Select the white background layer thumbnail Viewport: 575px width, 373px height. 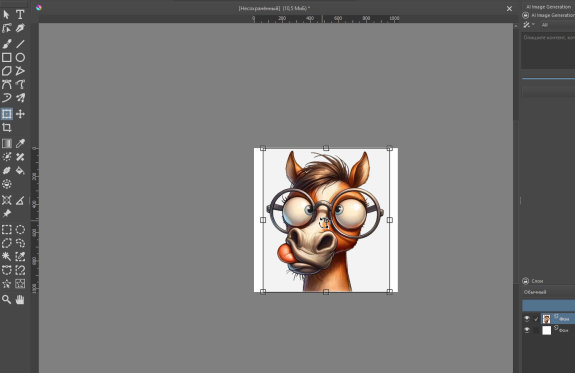pos(546,330)
